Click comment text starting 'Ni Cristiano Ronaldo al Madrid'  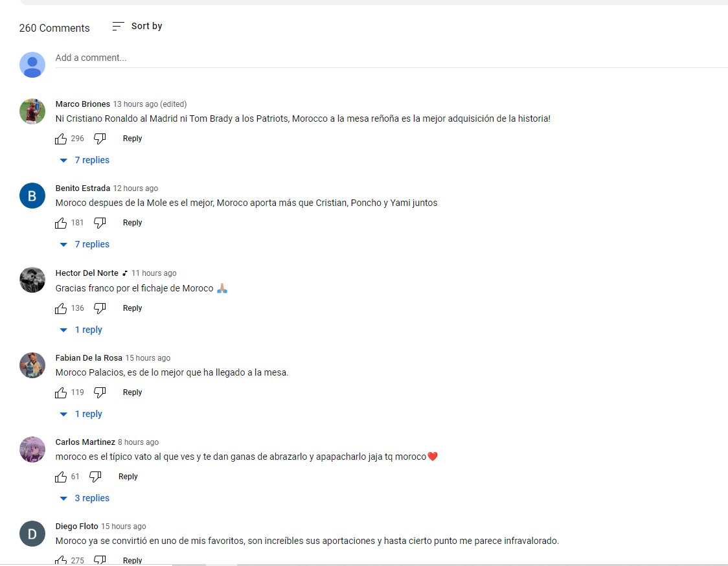[302, 119]
